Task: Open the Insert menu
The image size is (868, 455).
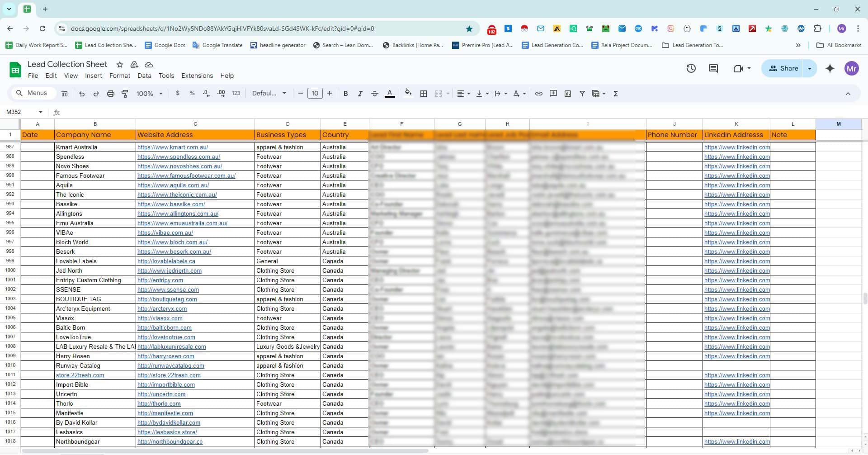Action: tap(94, 76)
